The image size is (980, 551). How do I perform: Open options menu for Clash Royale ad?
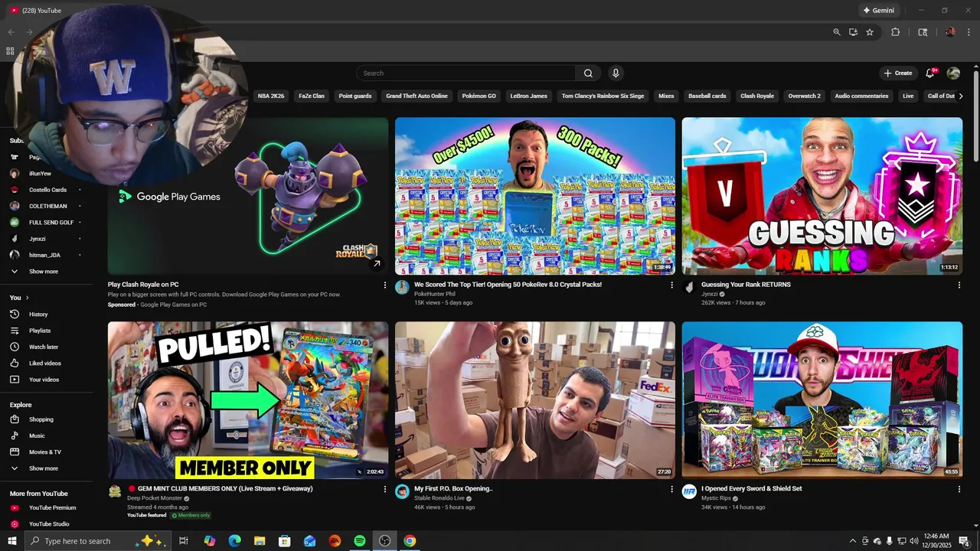point(385,285)
